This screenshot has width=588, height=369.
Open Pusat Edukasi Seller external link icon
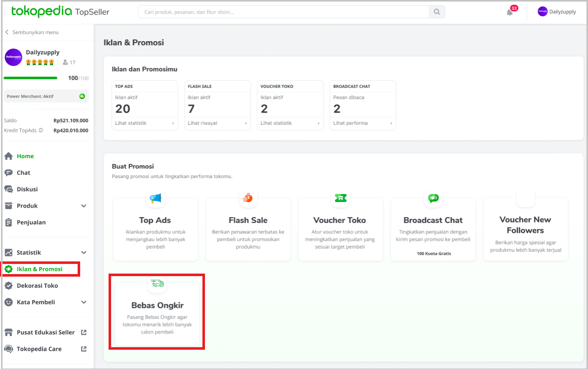(x=84, y=332)
